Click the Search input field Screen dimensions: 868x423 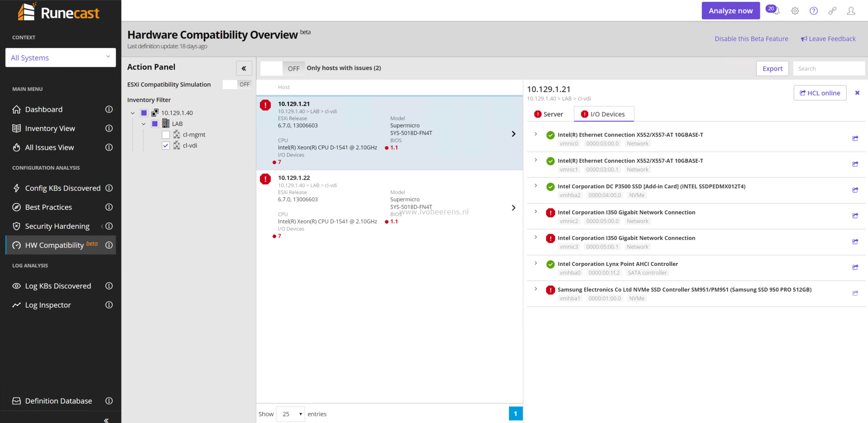click(x=829, y=68)
